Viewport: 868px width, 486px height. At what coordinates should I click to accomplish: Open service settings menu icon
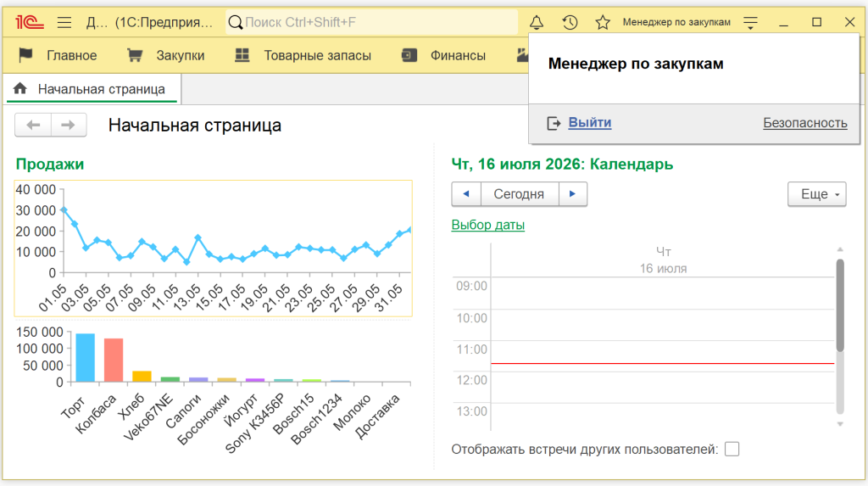[x=751, y=23]
